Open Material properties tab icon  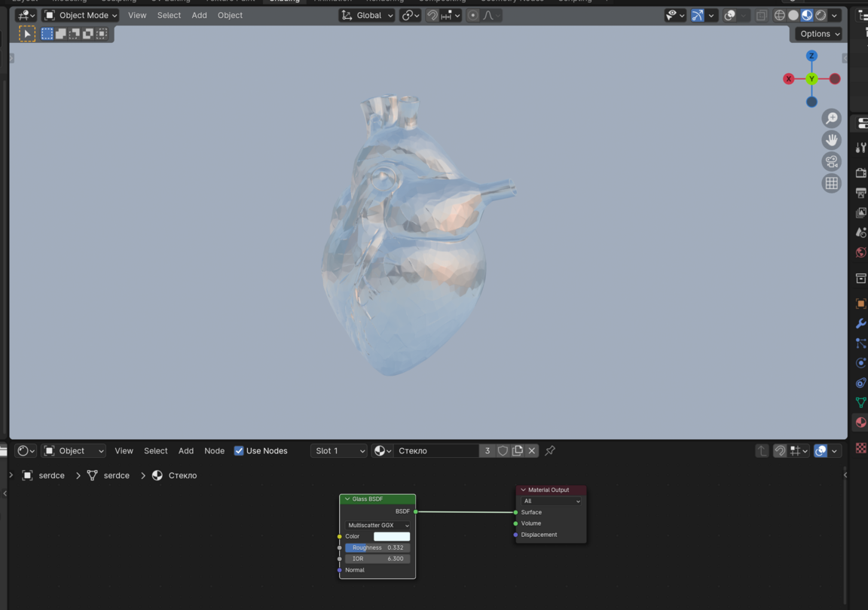(x=860, y=422)
